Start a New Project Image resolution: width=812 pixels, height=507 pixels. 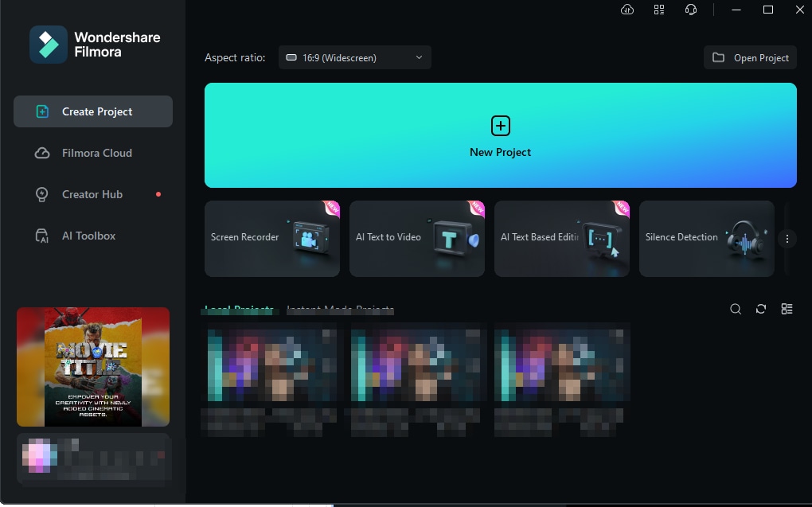[500, 135]
